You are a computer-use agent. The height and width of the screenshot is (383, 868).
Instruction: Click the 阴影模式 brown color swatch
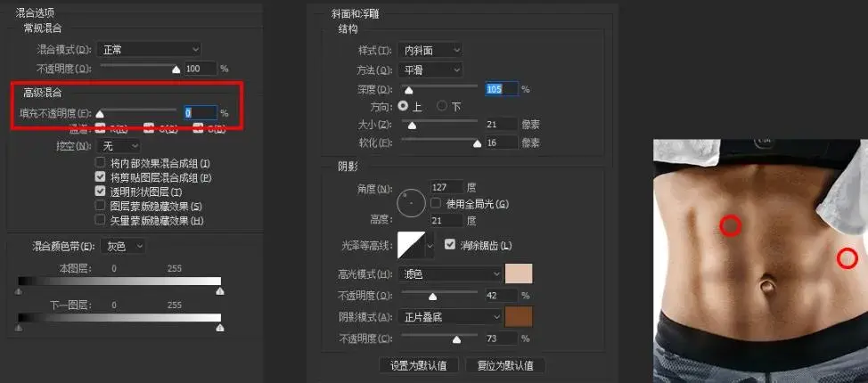(x=520, y=316)
